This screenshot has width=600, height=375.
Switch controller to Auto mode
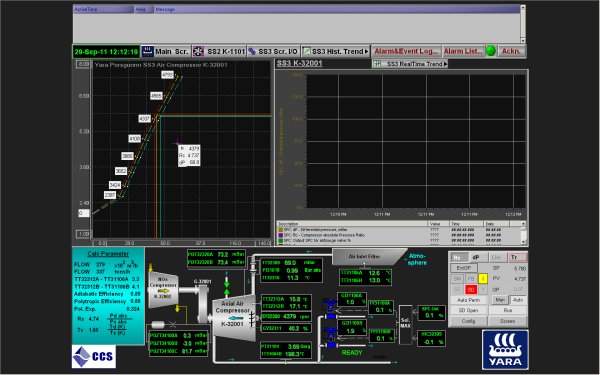tap(518, 300)
